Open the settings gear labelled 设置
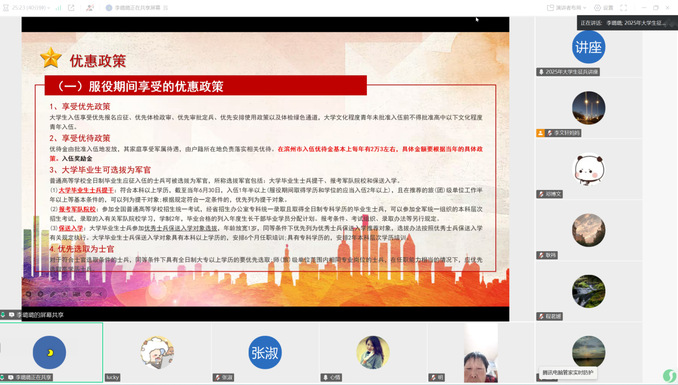 [x=604, y=8]
